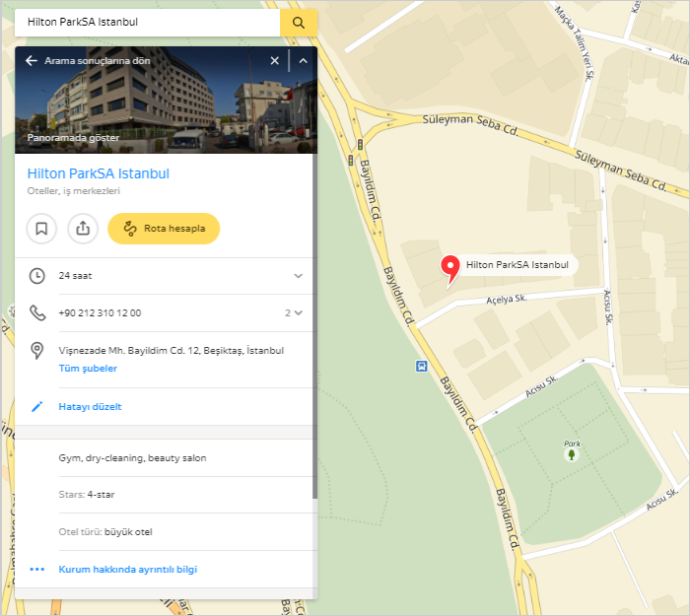Collapse the panel with the up chevron
The width and height of the screenshot is (690, 616).
pyautogui.click(x=303, y=61)
